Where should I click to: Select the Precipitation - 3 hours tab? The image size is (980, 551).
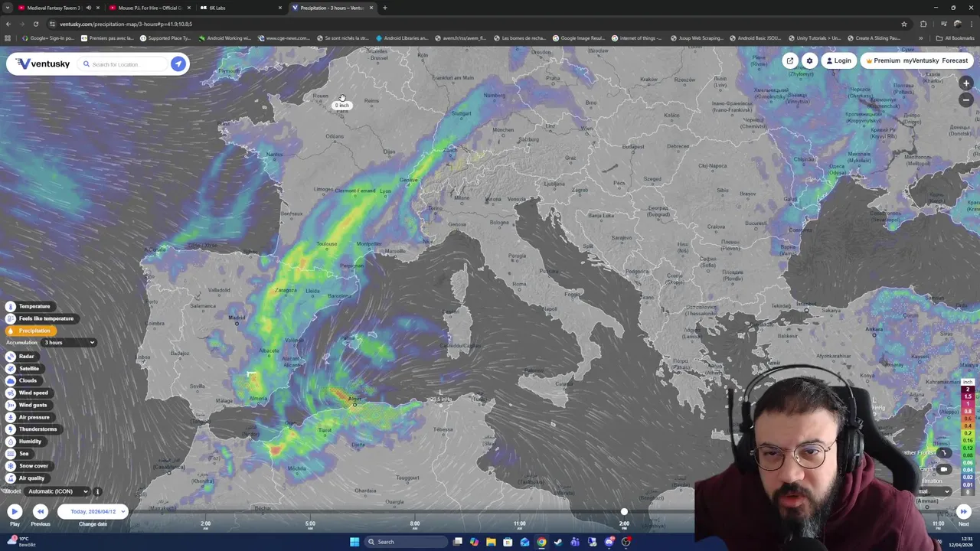pyautogui.click(x=332, y=8)
